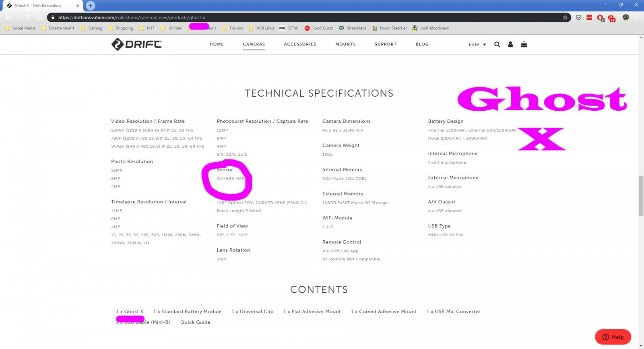Reload the page with the refresh icon

coord(29,17)
